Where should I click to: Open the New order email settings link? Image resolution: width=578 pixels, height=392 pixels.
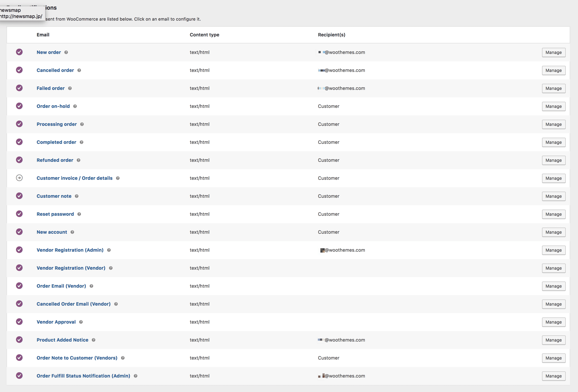point(49,52)
